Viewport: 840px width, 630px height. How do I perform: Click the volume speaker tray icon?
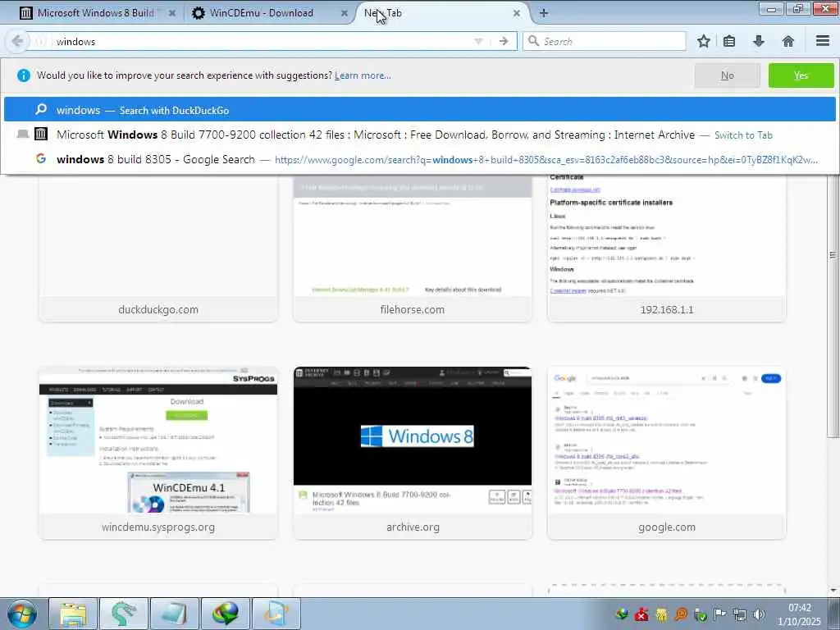759,614
